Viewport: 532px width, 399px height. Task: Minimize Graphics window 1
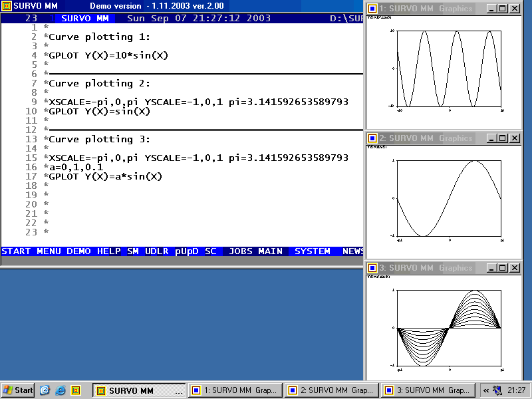(x=491, y=9)
